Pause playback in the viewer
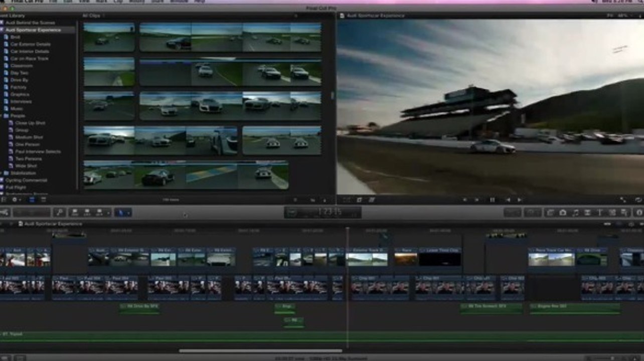This screenshot has width=644, height=361. [x=492, y=200]
